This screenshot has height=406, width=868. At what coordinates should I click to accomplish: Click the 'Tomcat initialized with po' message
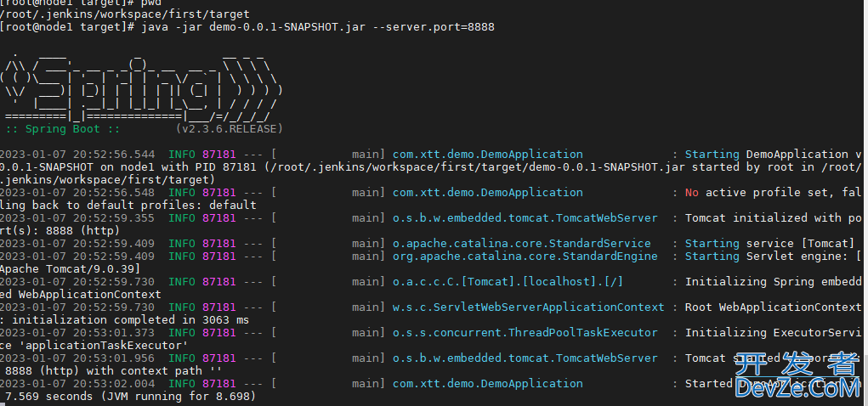[774, 218]
